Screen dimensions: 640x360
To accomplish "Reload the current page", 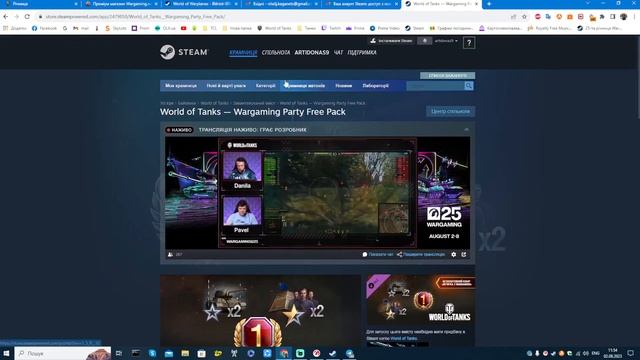I will [x=27, y=17].
